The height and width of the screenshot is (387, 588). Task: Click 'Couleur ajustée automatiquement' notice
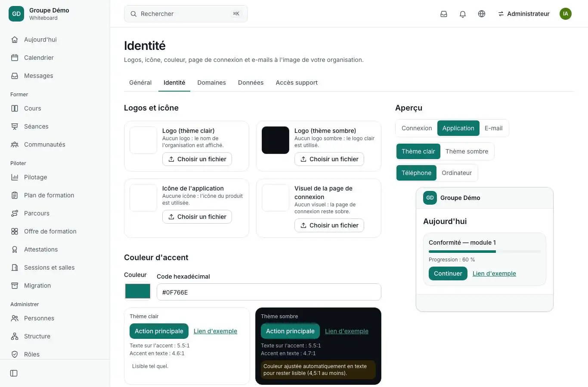[318, 370]
